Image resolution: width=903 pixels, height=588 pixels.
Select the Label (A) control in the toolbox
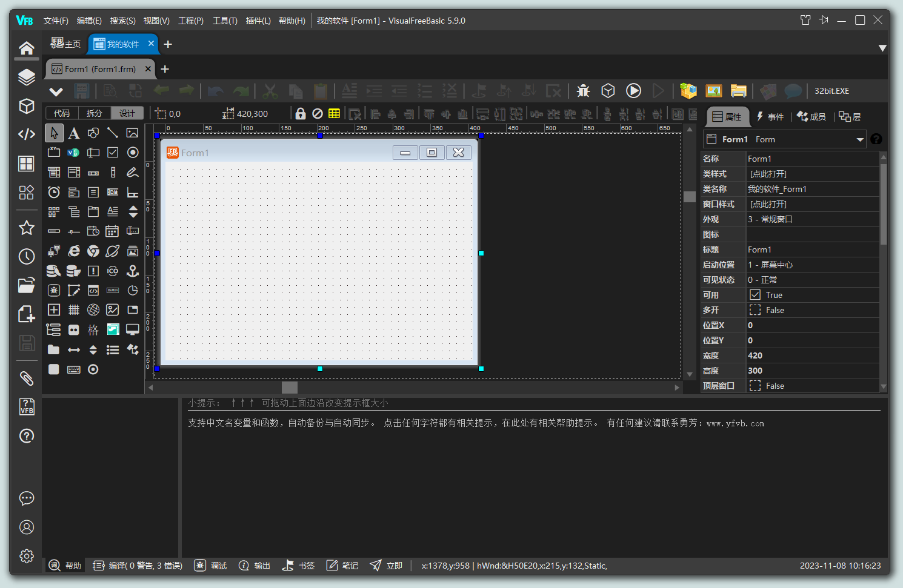[73, 133]
